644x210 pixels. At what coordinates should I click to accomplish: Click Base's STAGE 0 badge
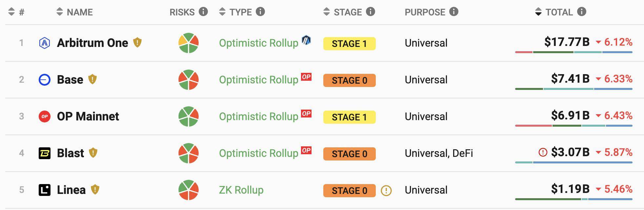click(349, 80)
